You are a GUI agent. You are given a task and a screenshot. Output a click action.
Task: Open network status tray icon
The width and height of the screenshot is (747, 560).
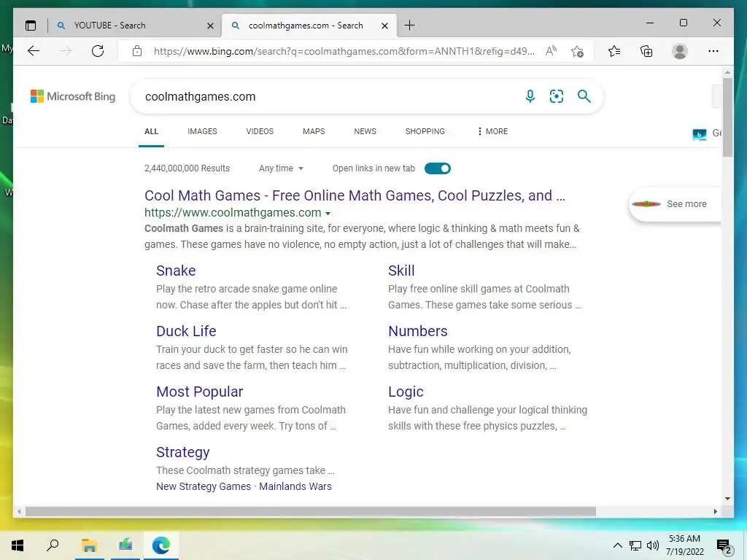(x=635, y=545)
